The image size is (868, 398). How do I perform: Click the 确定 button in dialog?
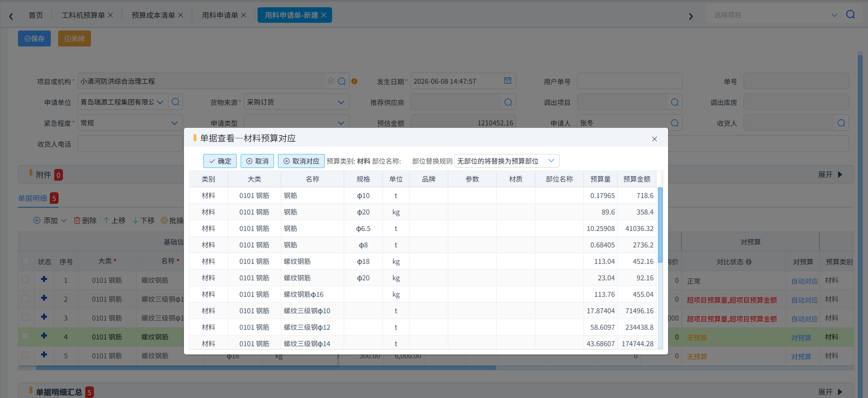tap(220, 161)
